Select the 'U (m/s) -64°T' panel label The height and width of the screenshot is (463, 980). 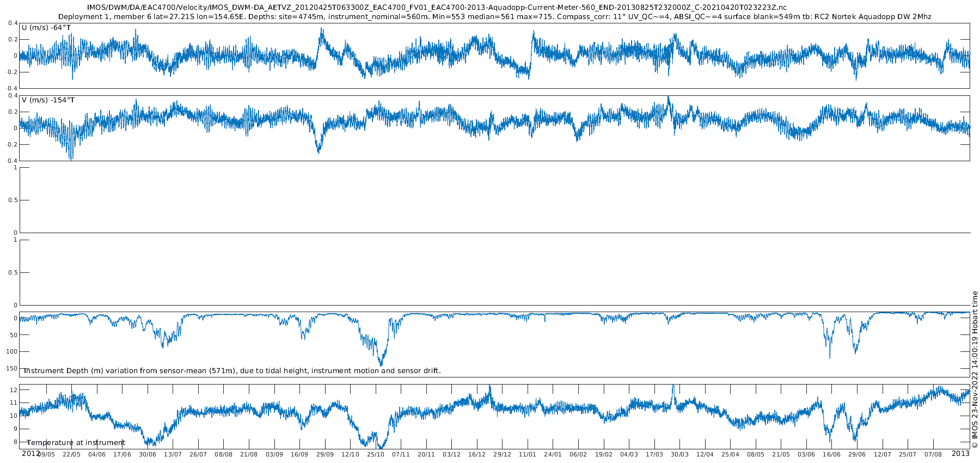point(46,28)
